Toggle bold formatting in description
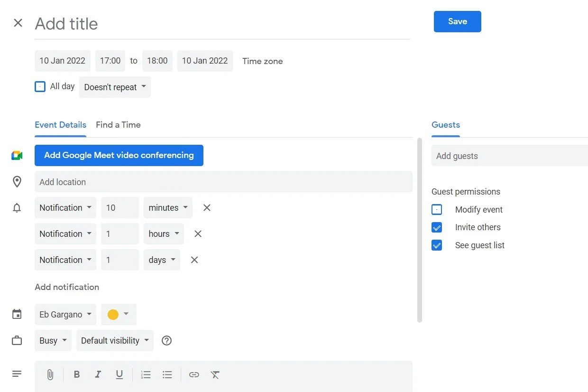 click(x=76, y=375)
